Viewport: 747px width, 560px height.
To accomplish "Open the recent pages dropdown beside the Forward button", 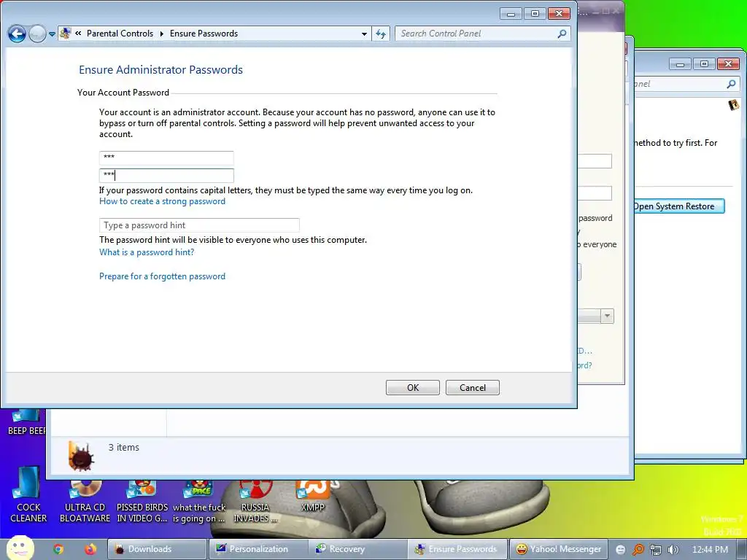I will 52,34.
